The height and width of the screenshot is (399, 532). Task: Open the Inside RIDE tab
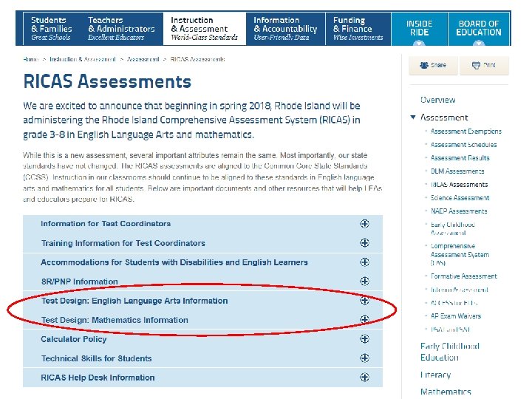point(420,29)
